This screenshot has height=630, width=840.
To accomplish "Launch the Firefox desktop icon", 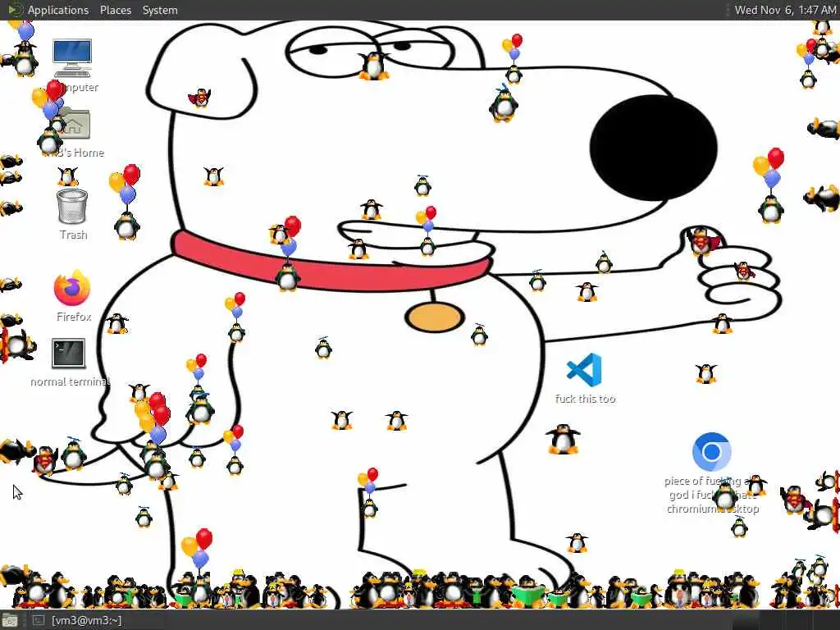I will (x=72, y=288).
